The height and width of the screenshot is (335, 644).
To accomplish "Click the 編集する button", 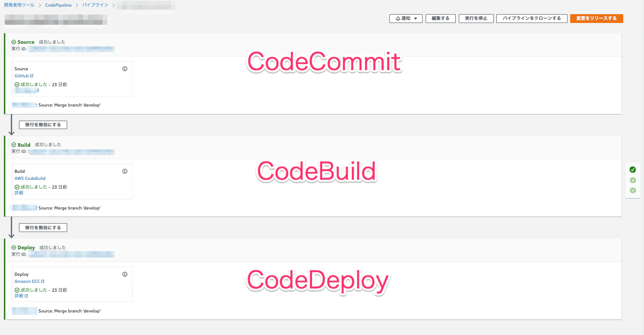I will tap(441, 18).
